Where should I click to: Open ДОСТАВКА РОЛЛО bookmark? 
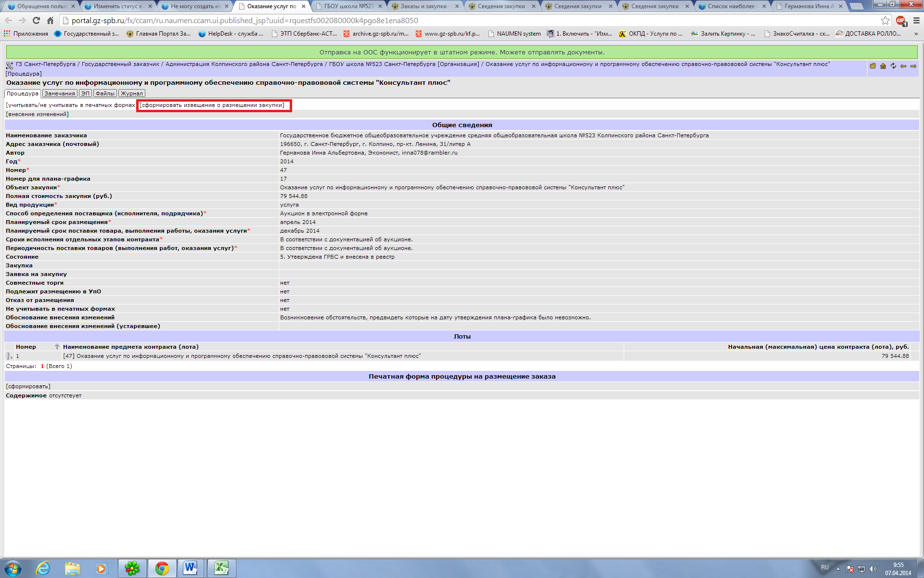tap(869, 34)
